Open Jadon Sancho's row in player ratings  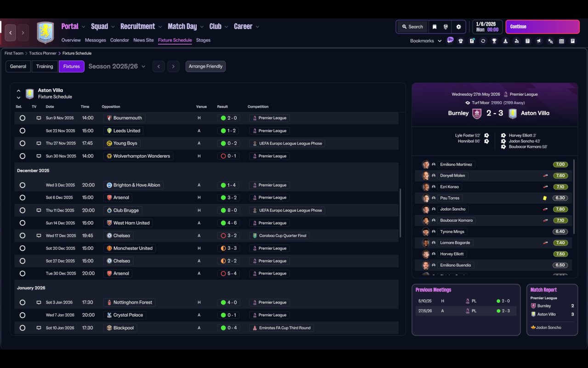tap(493, 209)
